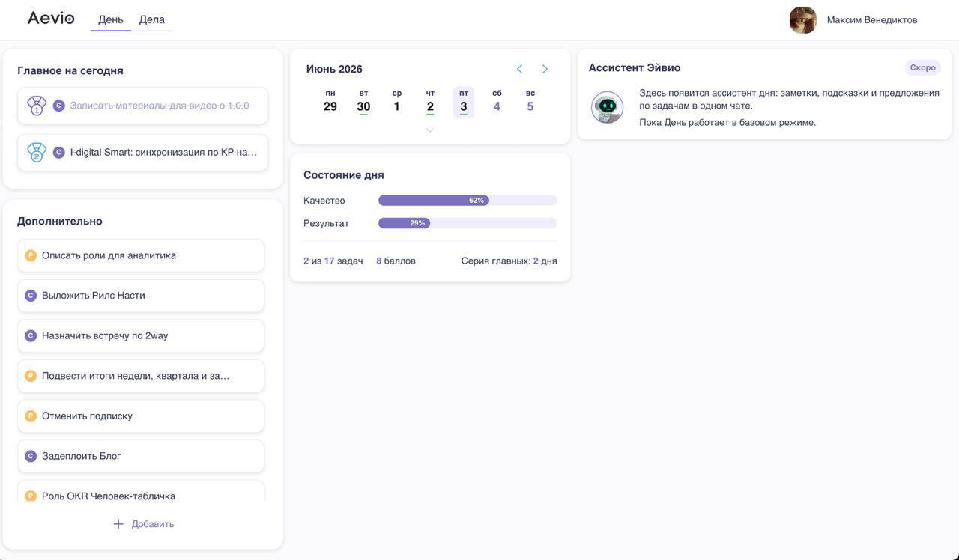Open 'Подвести итоги недели, квартала' truncated task
The image size is (959, 560).
tap(141, 376)
